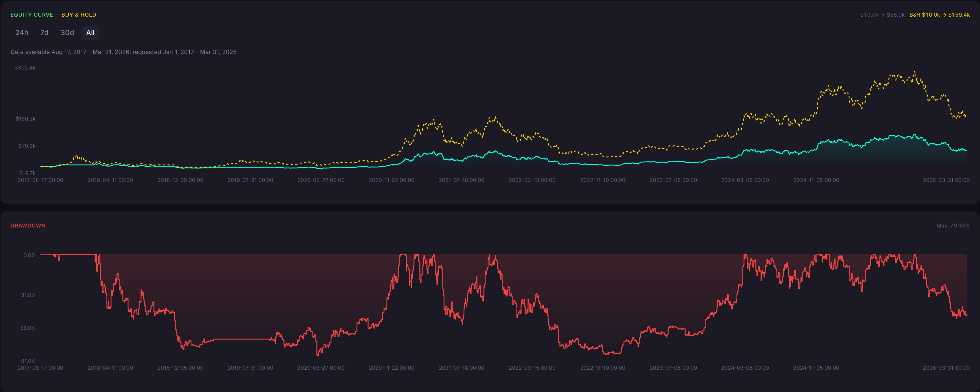Click the B&H $10.0k → $159.4k summary

coord(939,15)
